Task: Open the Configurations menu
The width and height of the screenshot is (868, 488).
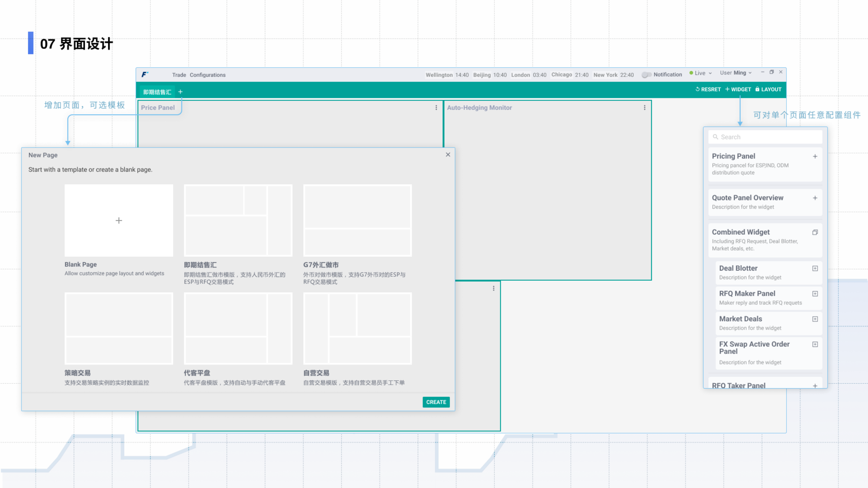Action: click(x=207, y=75)
